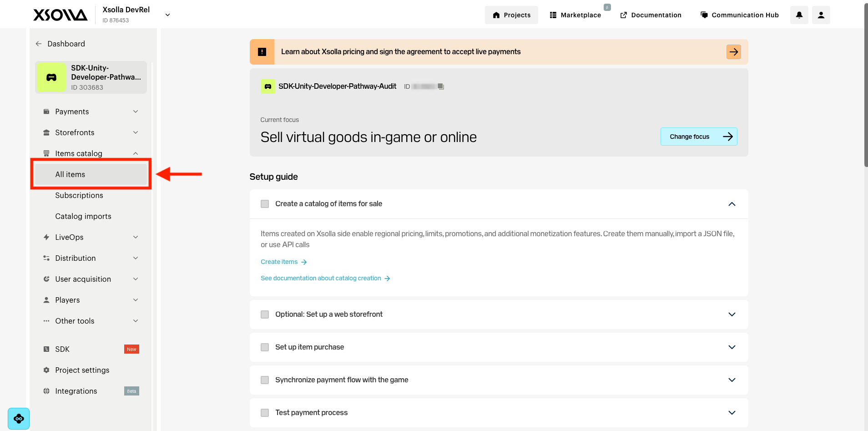Viewport: 868px width, 431px height.
Task: Click the Xsolla logo
Action: pyautogui.click(x=60, y=15)
